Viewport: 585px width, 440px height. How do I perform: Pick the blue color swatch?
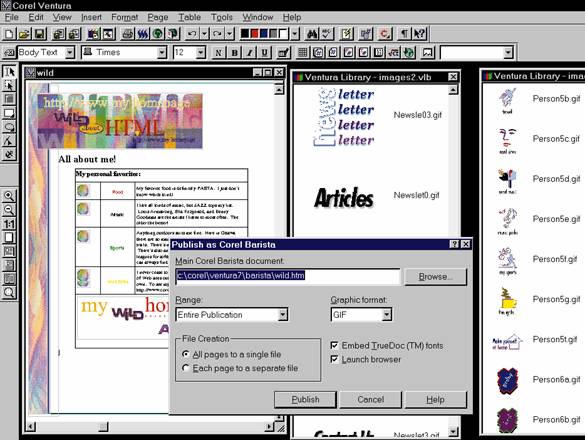pyautogui.click(x=264, y=34)
